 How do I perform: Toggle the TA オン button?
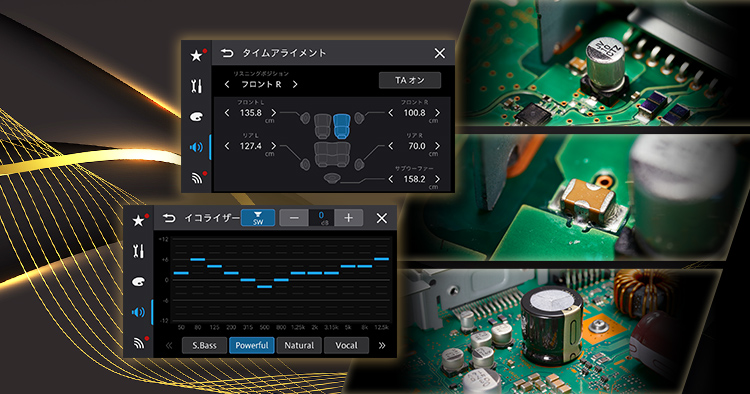tap(410, 80)
